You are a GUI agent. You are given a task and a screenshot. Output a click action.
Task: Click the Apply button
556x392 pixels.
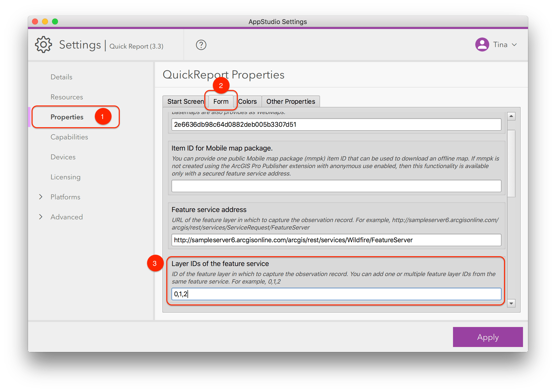tap(487, 337)
